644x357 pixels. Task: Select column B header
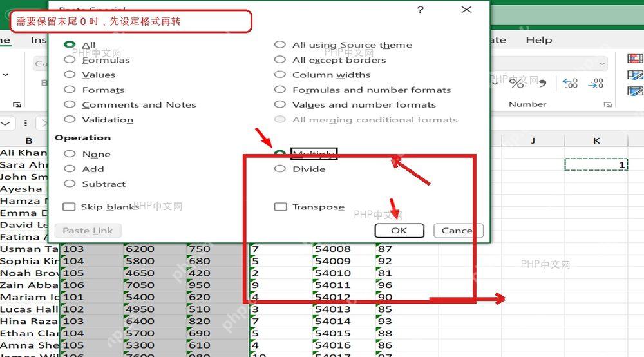coord(29,140)
